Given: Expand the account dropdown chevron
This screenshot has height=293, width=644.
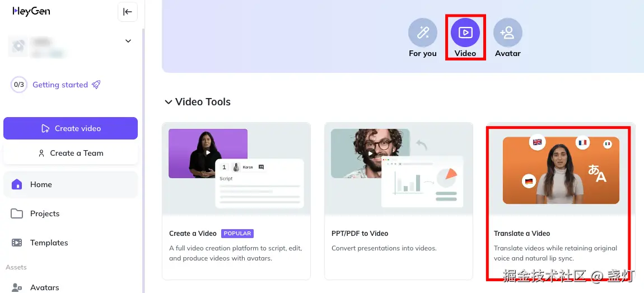Looking at the screenshot, I should coord(128,41).
